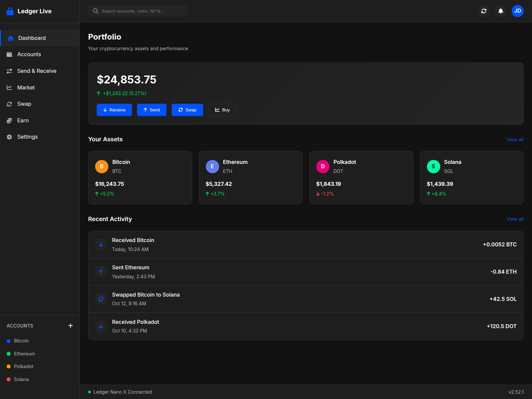Click the +0.0052 BTC amount
532x399 pixels.
coord(500,244)
